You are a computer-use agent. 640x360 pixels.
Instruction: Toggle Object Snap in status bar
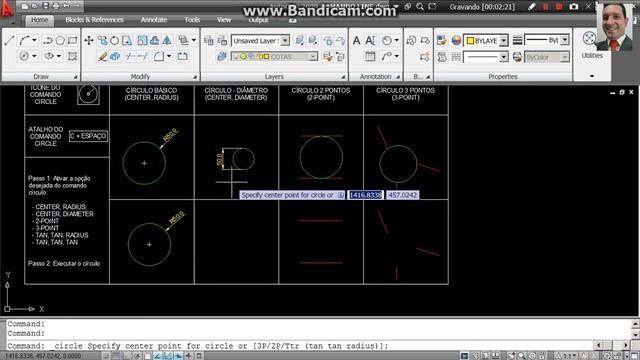pos(147,356)
